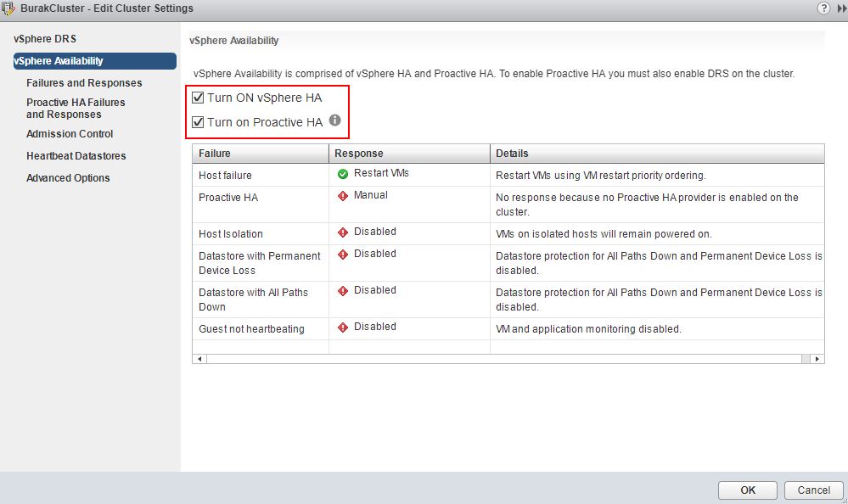848x504 pixels.
Task: Open Heartbeat Datastores settings
Action: [76, 156]
